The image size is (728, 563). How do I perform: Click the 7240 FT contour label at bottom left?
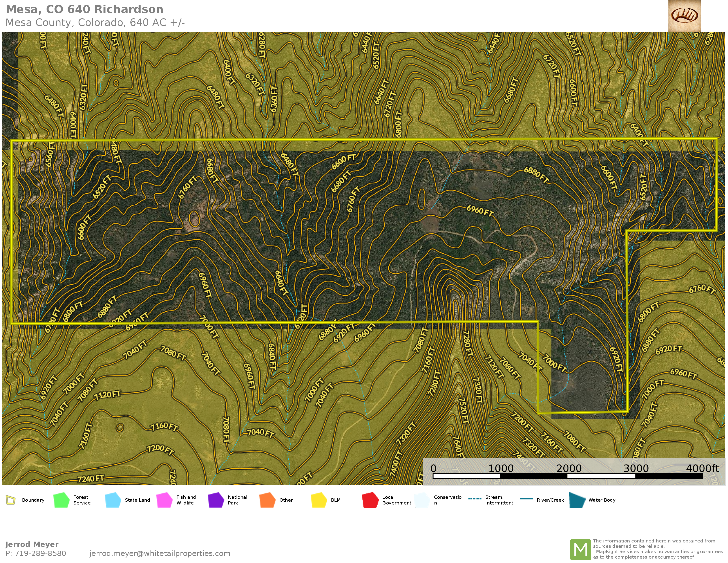click(91, 479)
